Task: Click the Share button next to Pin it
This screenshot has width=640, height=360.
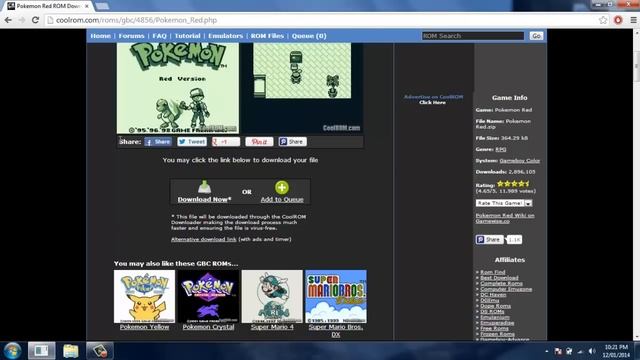Action: [292, 142]
